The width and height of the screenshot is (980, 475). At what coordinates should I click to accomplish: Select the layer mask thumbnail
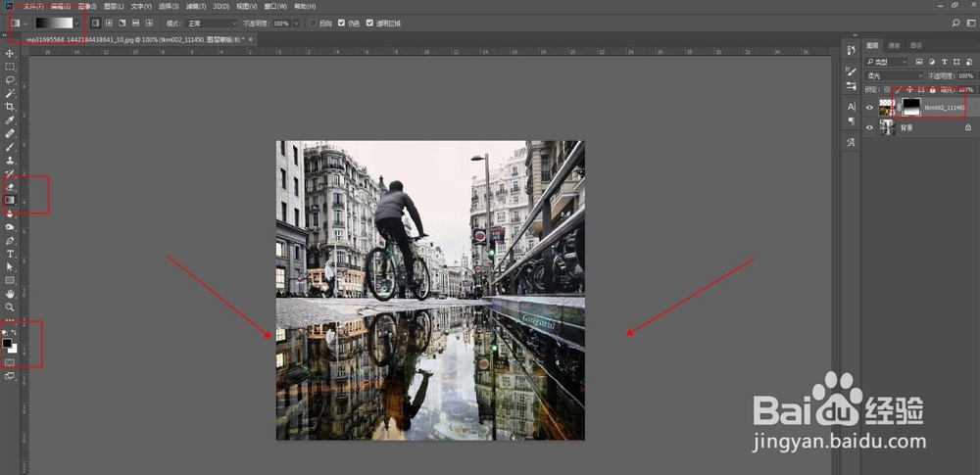click(911, 108)
